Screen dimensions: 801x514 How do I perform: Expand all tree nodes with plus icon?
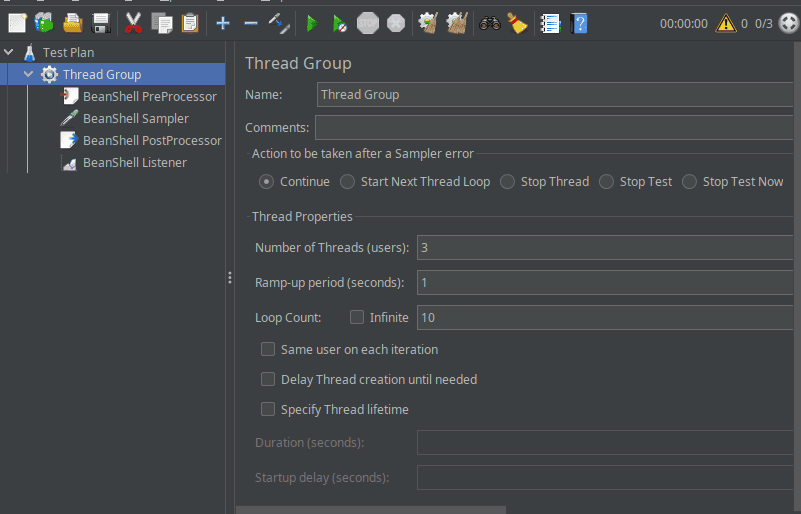coord(223,23)
